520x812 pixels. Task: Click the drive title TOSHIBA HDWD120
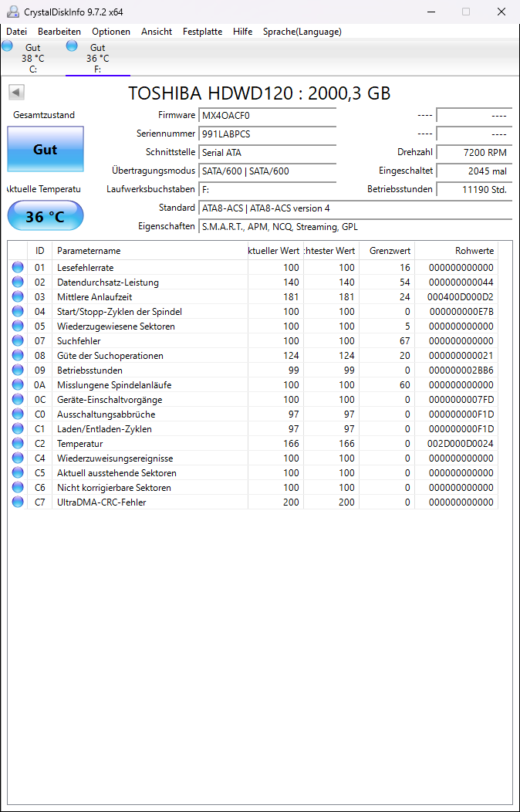click(x=259, y=93)
